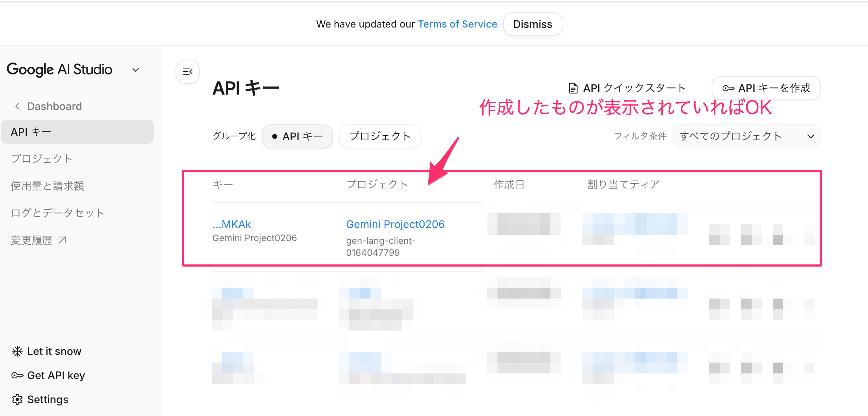868x416 pixels.
Task: Click the back chevron beside Dashboard
Action: (17, 106)
